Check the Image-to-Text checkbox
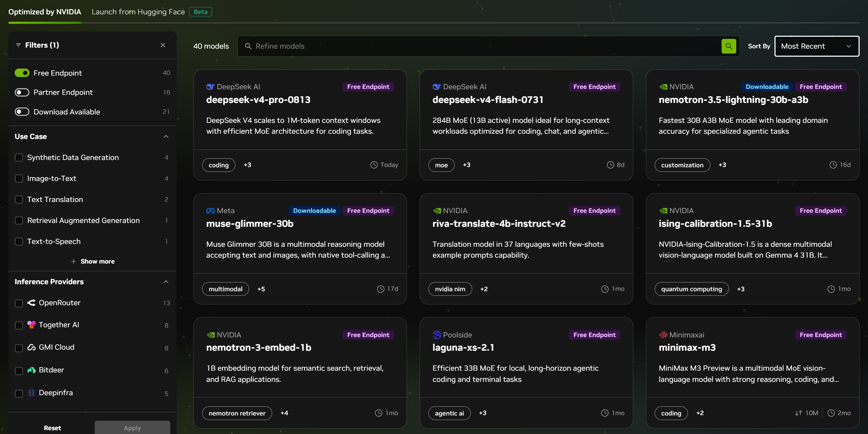Image resolution: width=868 pixels, height=434 pixels. (19, 178)
